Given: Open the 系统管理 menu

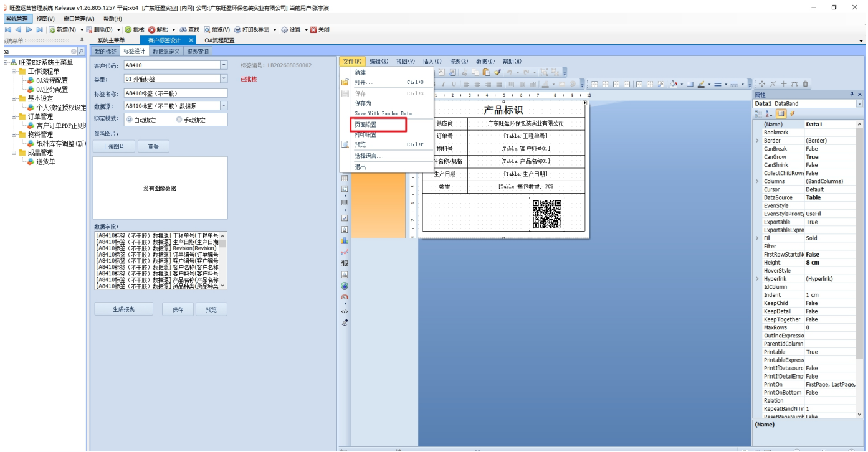Looking at the screenshot, I should coord(17,19).
